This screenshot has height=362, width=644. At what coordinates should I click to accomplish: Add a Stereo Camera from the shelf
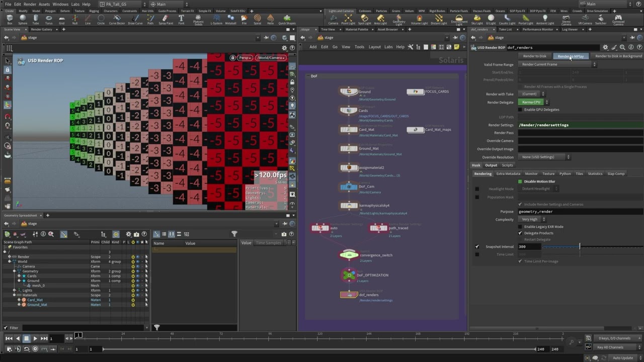click(x=566, y=20)
